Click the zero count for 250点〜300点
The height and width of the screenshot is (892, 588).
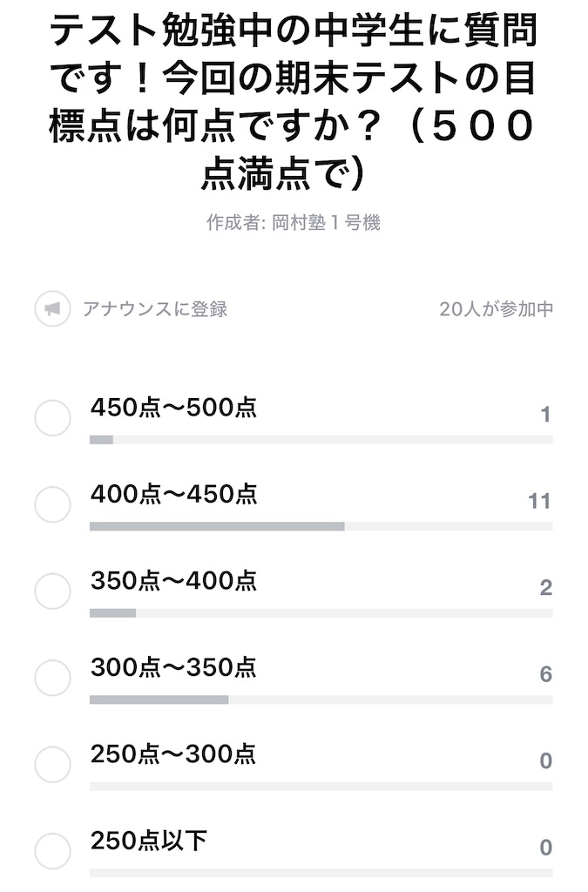click(x=546, y=760)
